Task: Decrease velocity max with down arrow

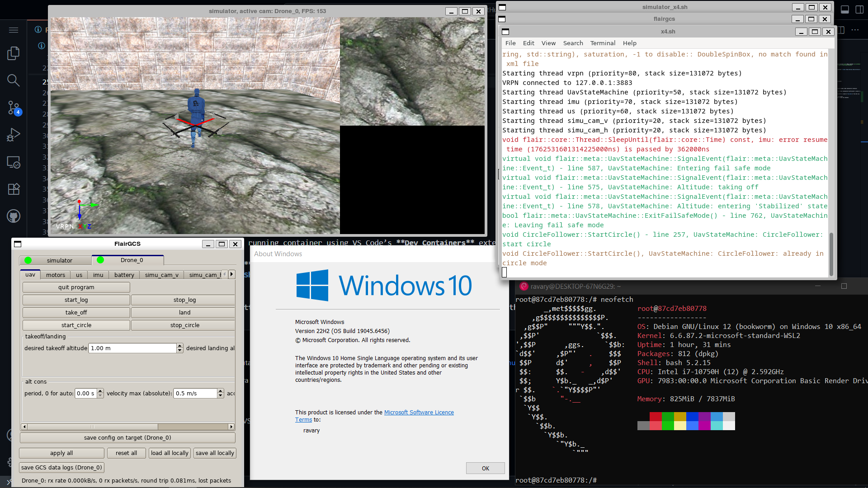Action: (x=221, y=396)
